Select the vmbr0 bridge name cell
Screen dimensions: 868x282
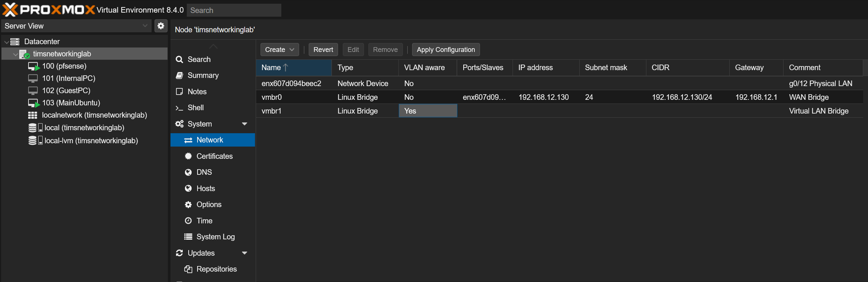coord(294,97)
